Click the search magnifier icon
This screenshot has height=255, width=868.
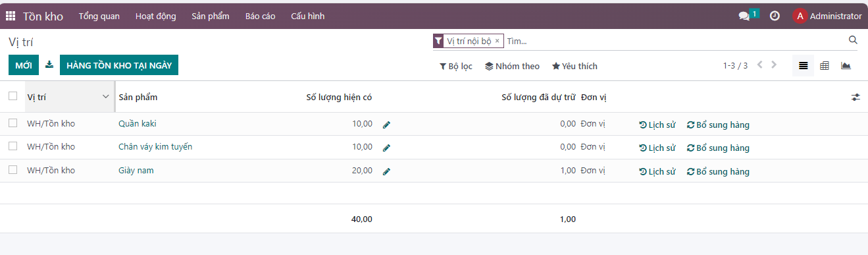tap(853, 40)
